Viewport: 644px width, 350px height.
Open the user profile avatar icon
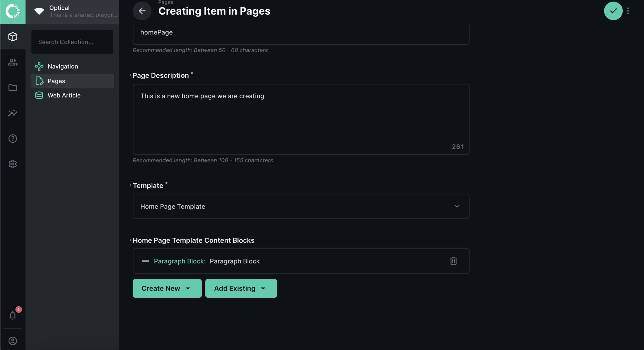13,341
